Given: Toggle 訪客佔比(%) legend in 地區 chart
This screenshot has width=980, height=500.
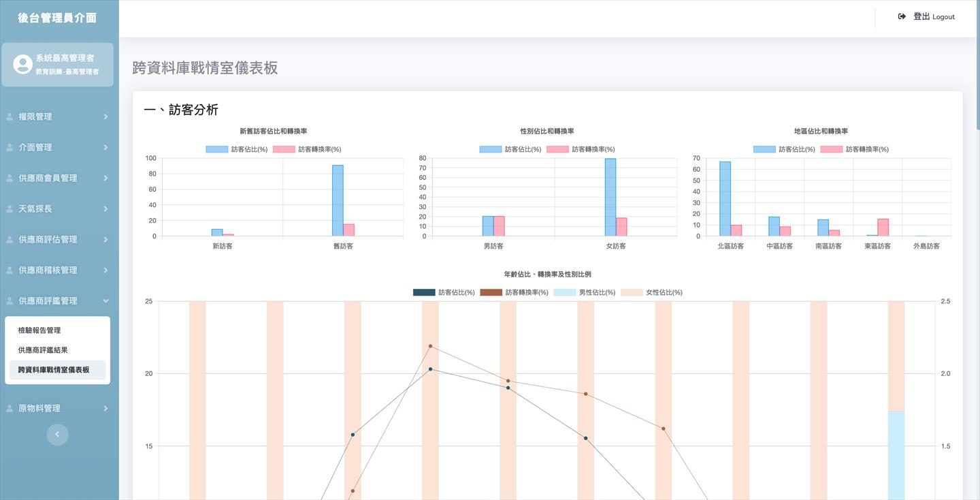Looking at the screenshot, I should pyautogui.click(x=784, y=149).
